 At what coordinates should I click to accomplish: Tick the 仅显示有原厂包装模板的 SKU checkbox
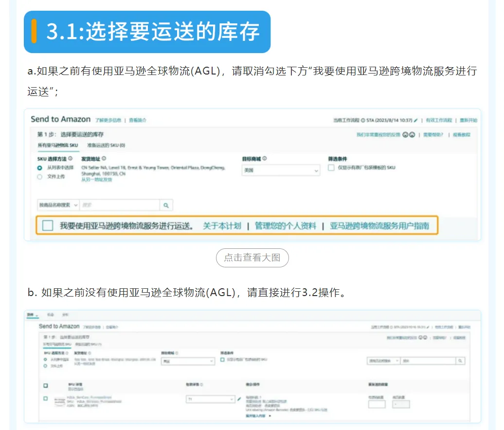331,168
